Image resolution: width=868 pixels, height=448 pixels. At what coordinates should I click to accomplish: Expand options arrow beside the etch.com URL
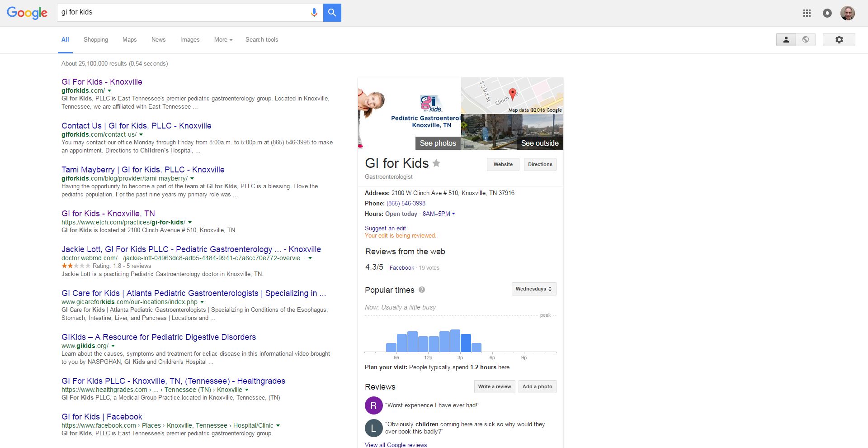(x=190, y=223)
